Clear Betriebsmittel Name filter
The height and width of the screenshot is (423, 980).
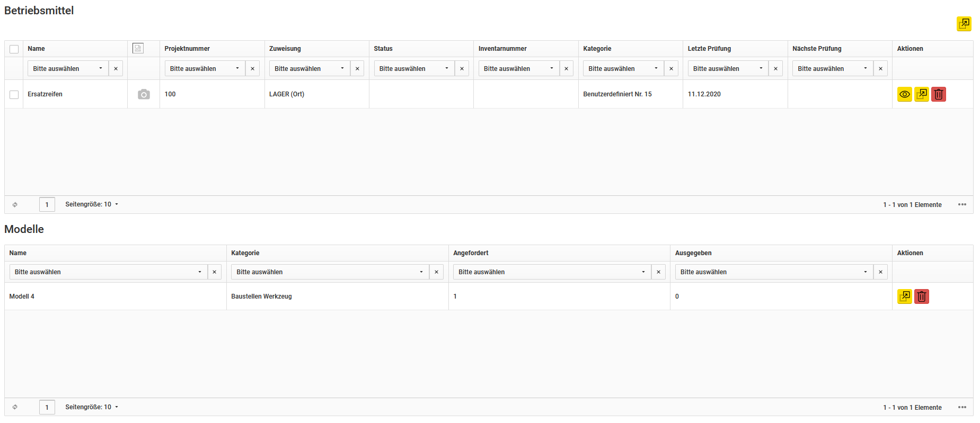click(x=116, y=69)
